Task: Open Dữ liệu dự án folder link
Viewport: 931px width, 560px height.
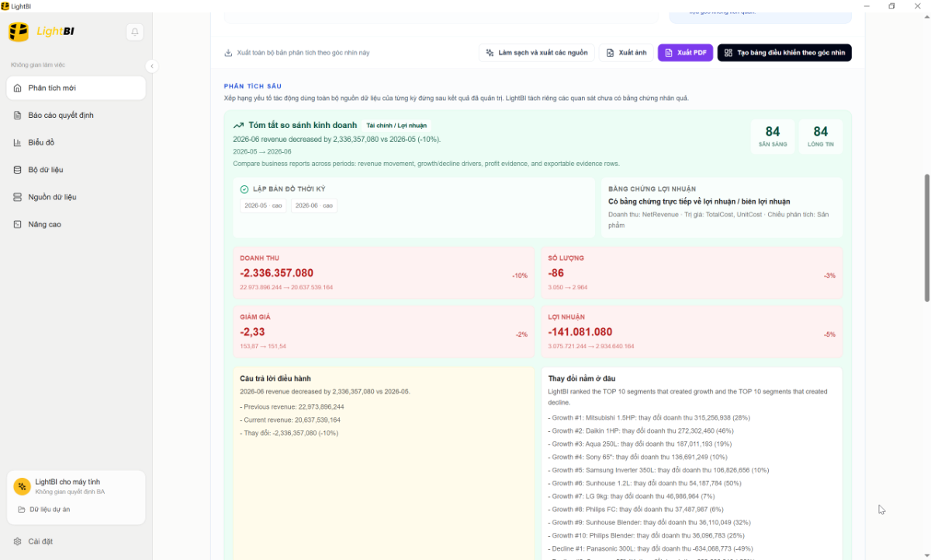Action: [x=44, y=510]
